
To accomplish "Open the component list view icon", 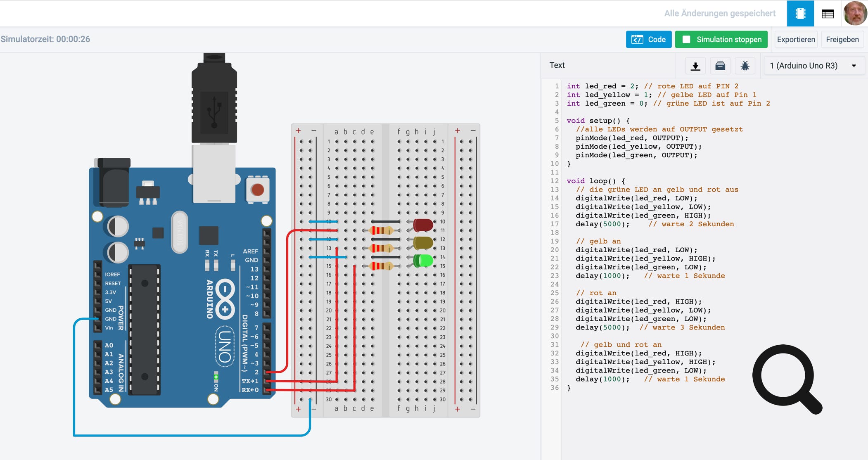I will (x=828, y=14).
